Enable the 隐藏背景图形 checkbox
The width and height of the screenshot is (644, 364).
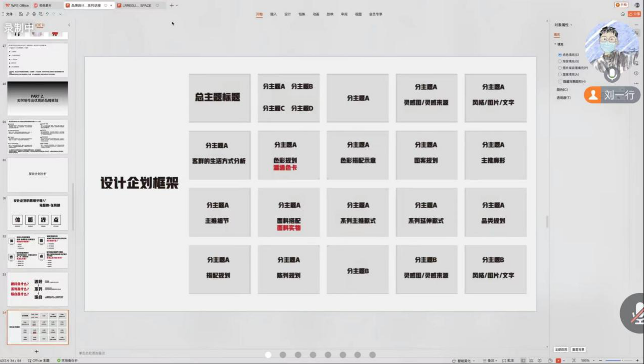tap(560, 81)
